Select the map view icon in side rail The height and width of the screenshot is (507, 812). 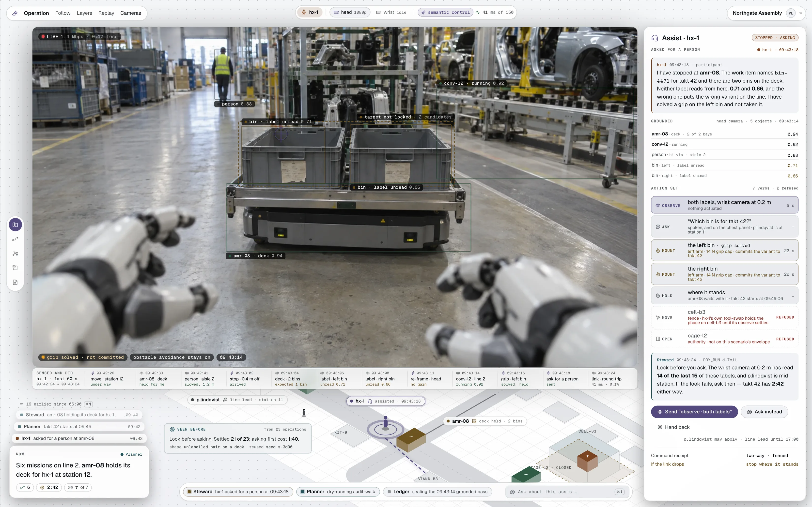(16, 225)
